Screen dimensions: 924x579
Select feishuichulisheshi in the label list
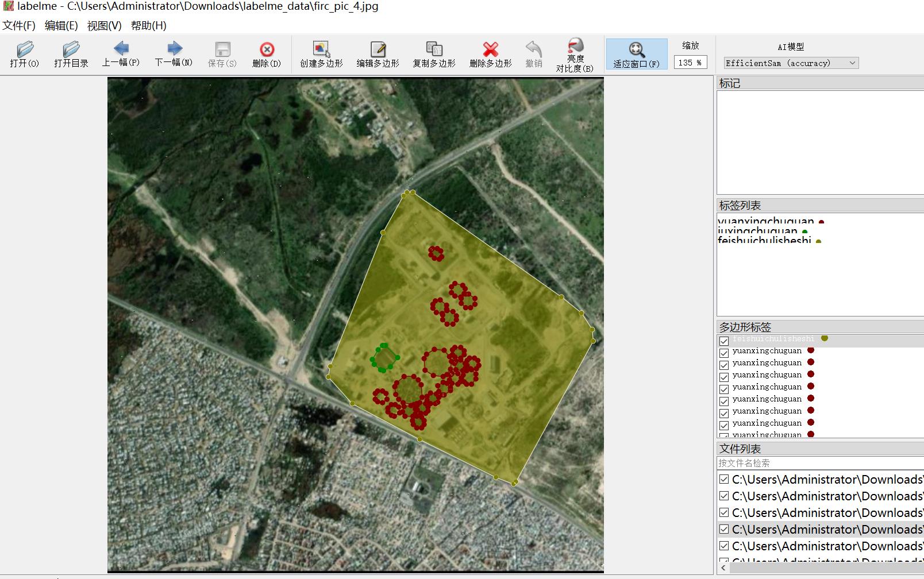(764, 240)
